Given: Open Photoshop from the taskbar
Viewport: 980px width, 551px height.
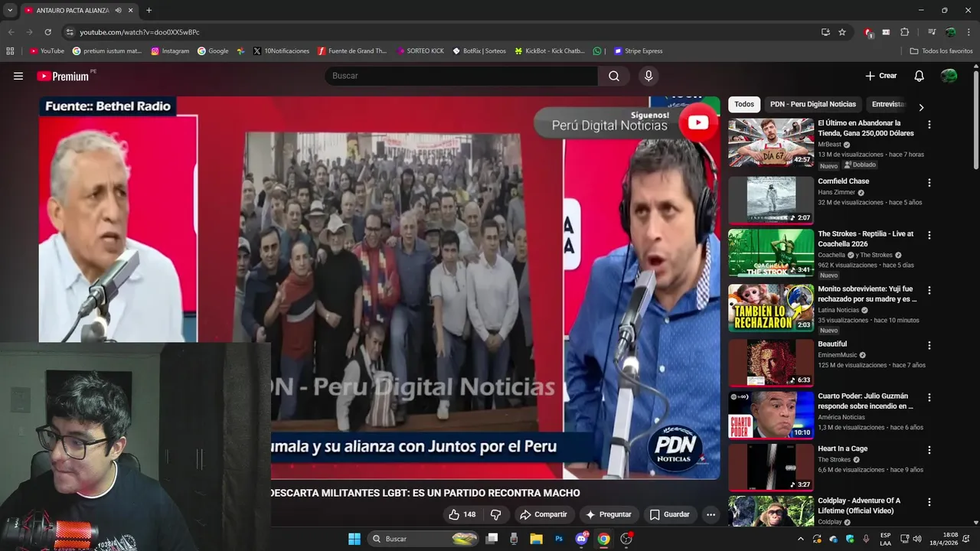Looking at the screenshot, I should pyautogui.click(x=559, y=539).
